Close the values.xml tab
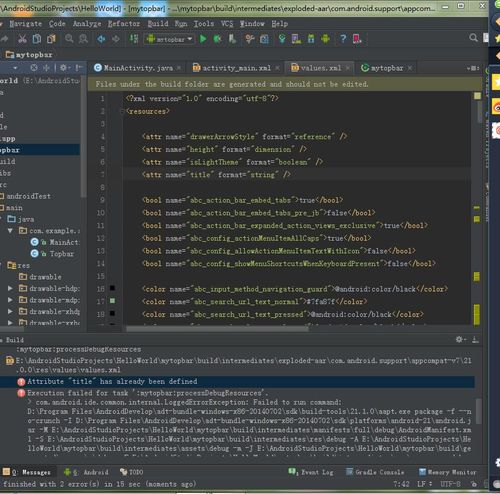Image resolution: width=500 pixels, height=494 pixels. (348, 68)
